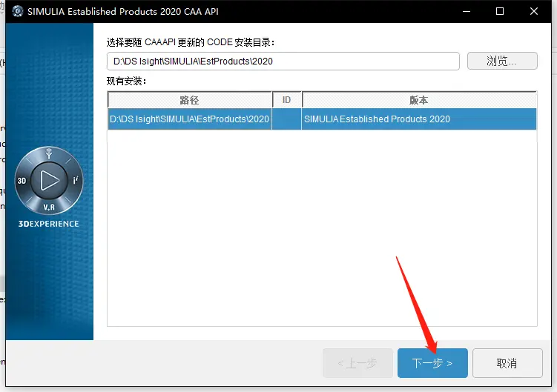
Task: Click the 版本 column header
Action: coord(419,100)
